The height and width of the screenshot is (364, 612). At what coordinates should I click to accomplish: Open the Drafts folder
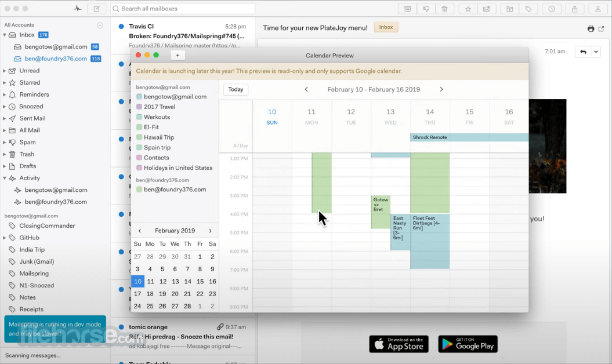coord(28,166)
